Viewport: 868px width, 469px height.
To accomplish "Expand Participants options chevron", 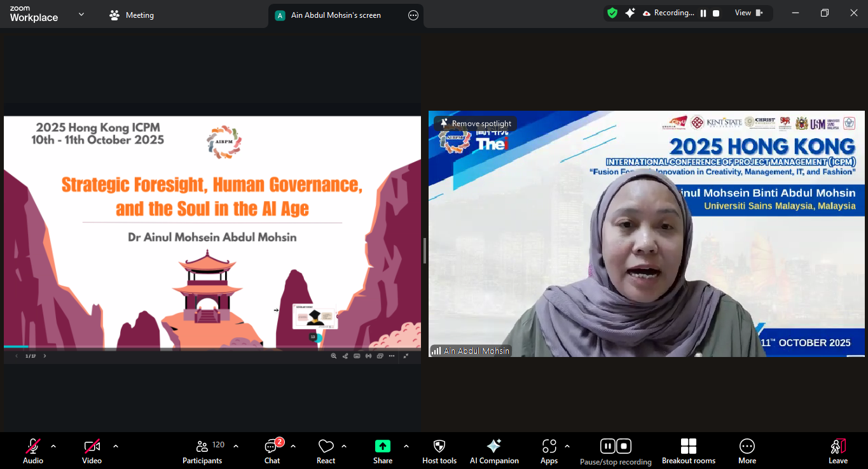I will point(236,446).
